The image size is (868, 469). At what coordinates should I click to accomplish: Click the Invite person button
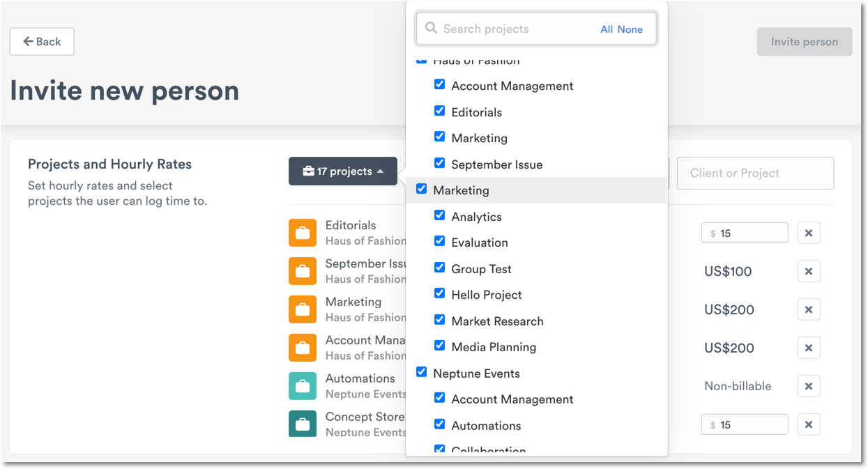click(804, 41)
